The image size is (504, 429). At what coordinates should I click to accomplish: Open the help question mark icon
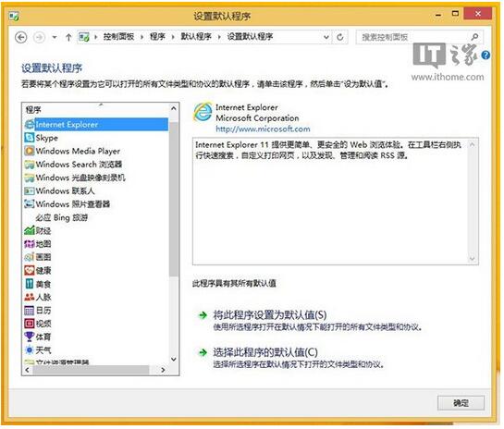(486, 55)
